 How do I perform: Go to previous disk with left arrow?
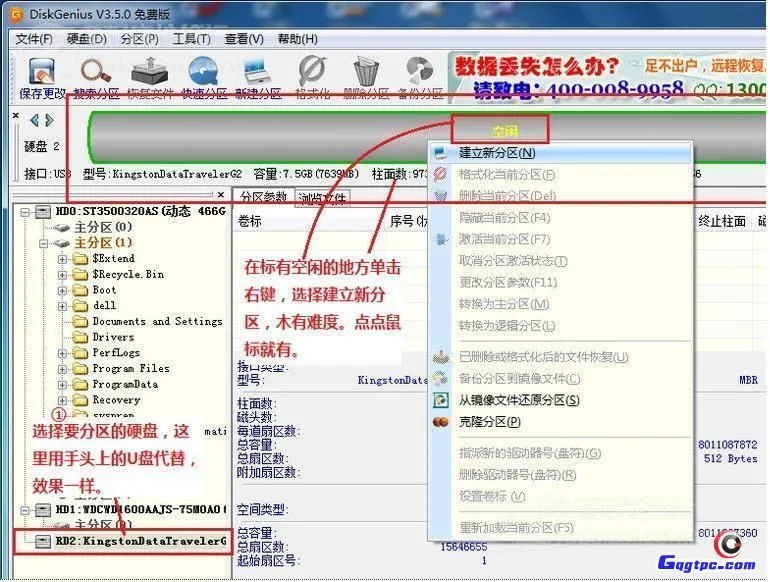pyautogui.click(x=35, y=120)
